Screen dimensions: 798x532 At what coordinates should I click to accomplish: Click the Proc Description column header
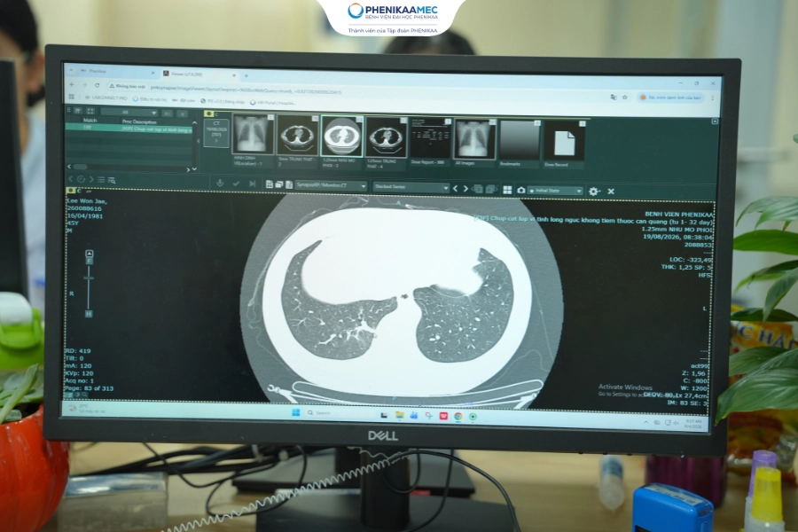tap(139, 122)
